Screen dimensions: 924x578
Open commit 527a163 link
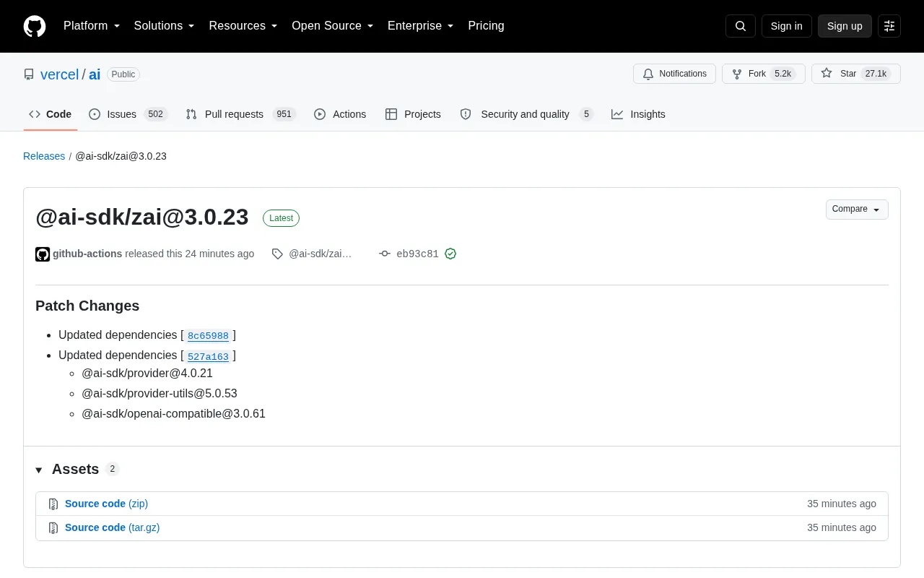[208, 356]
